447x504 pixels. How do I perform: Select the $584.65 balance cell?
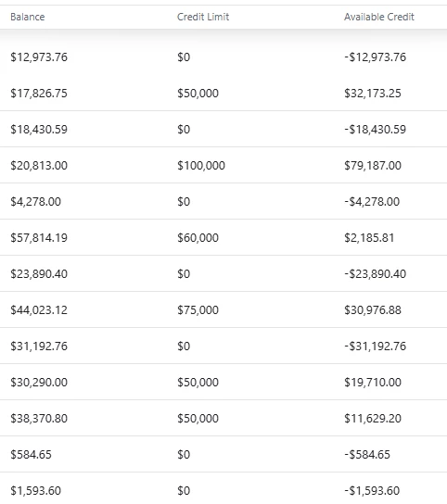pyautogui.click(x=31, y=455)
